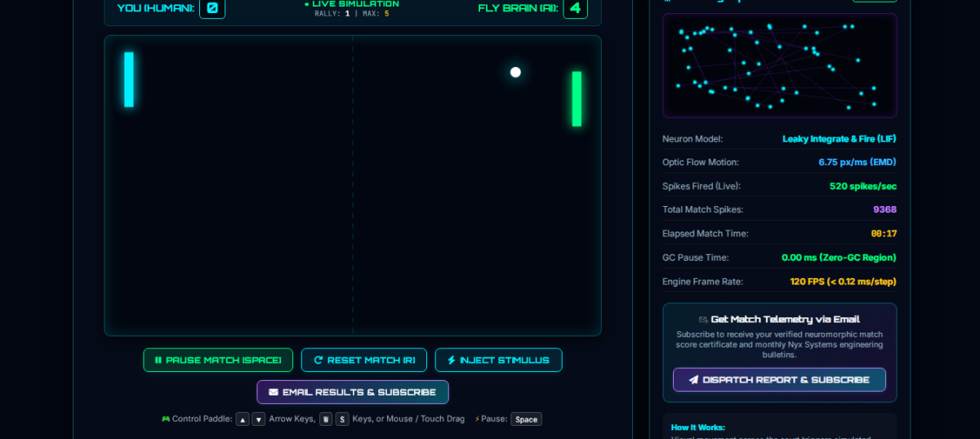This screenshot has width=980, height=439.
Task: Click the Rally and Max counter text
Action: pos(352,14)
